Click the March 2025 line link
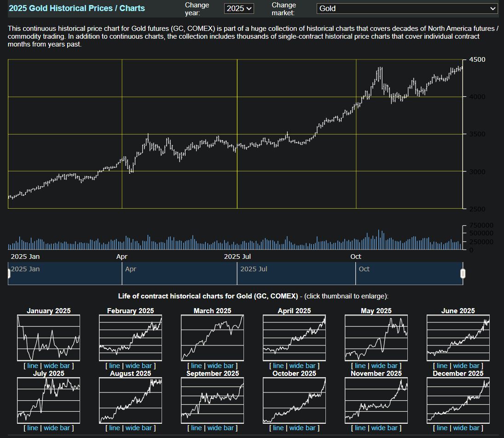504x438 pixels. pos(197,366)
